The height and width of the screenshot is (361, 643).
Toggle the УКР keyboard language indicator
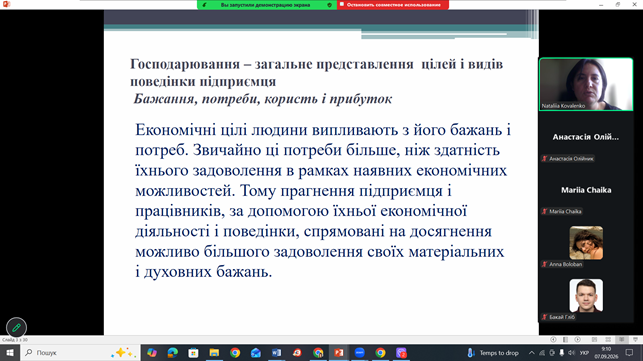[x=584, y=353]
